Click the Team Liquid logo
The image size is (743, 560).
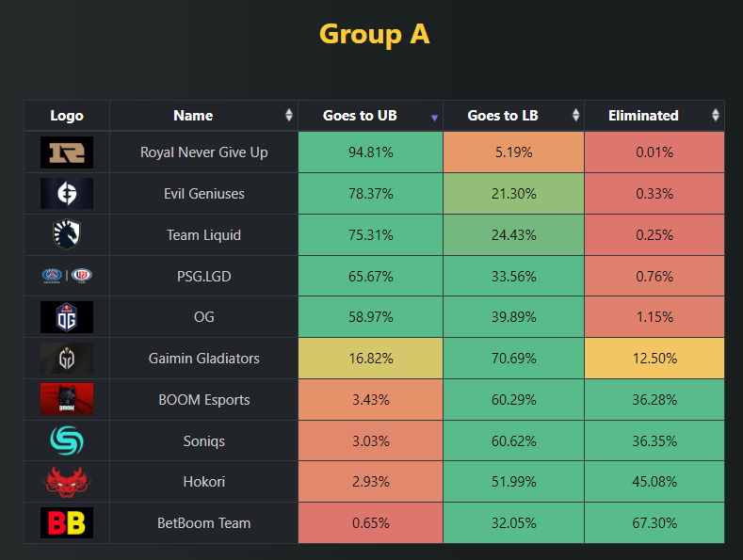(x=67, y=235)
